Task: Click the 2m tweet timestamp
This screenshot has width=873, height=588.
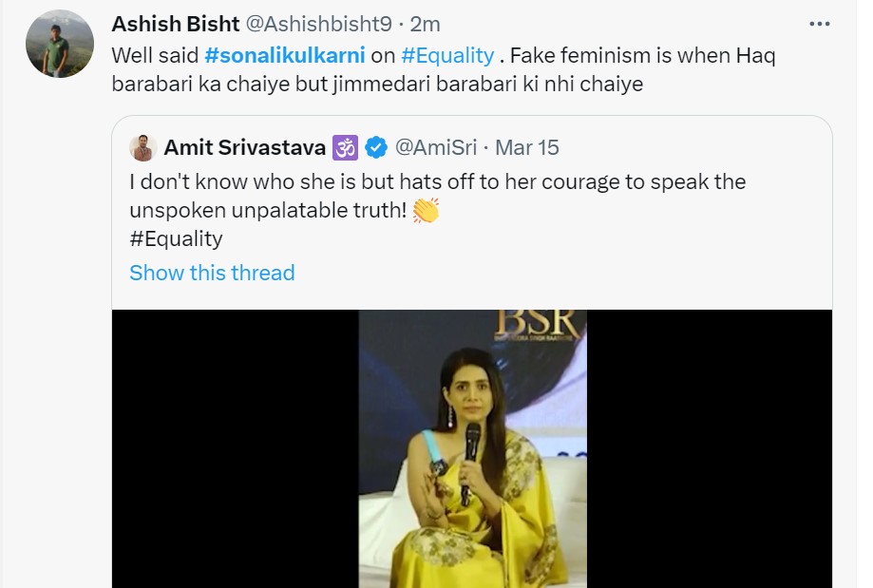Action: coord(426,24)
